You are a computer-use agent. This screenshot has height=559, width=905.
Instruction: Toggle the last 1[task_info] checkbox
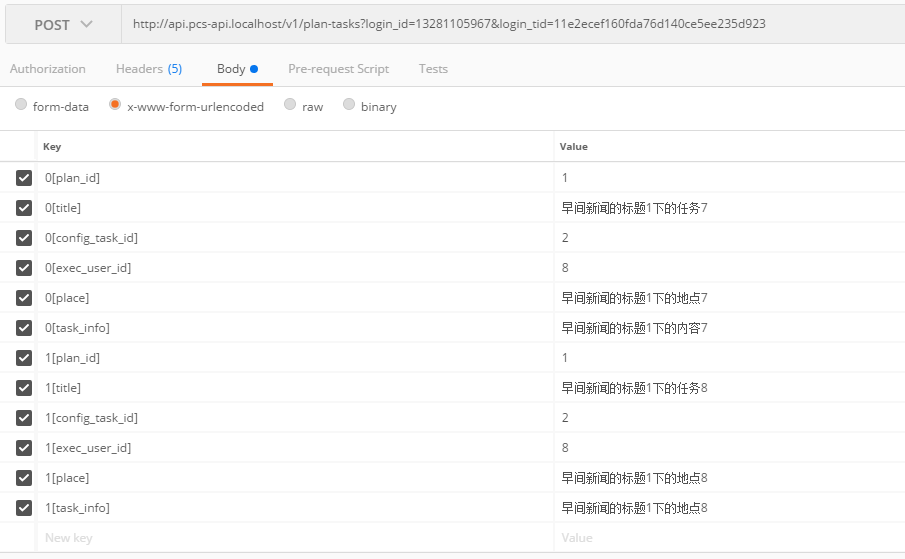24,508
